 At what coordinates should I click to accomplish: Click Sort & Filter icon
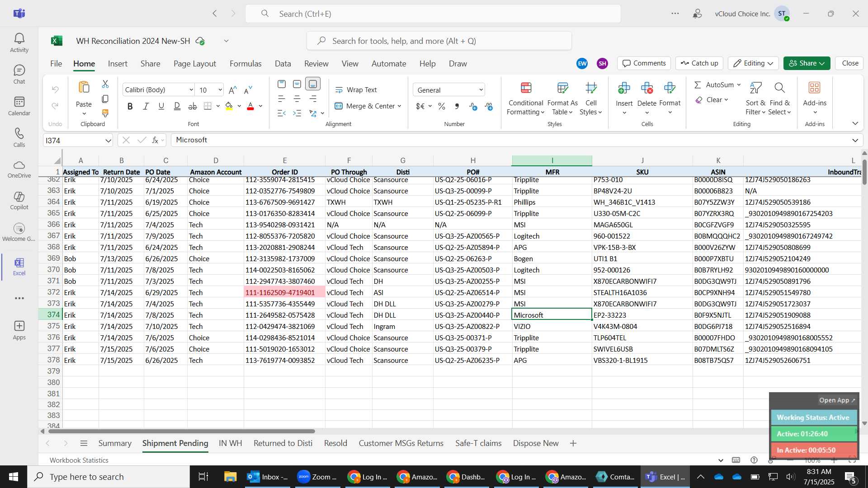[755, 99]
